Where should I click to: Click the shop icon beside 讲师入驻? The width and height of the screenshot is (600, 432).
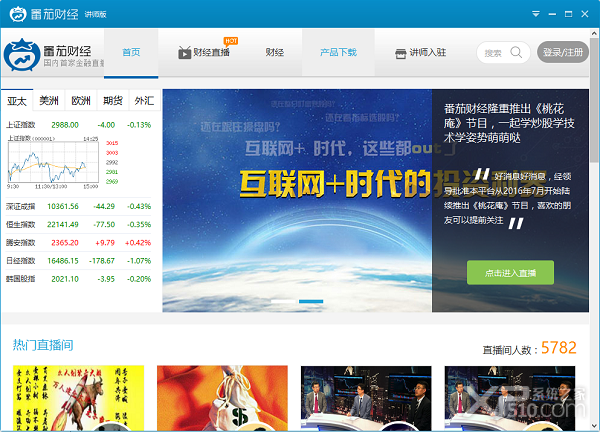pos(400,53)
